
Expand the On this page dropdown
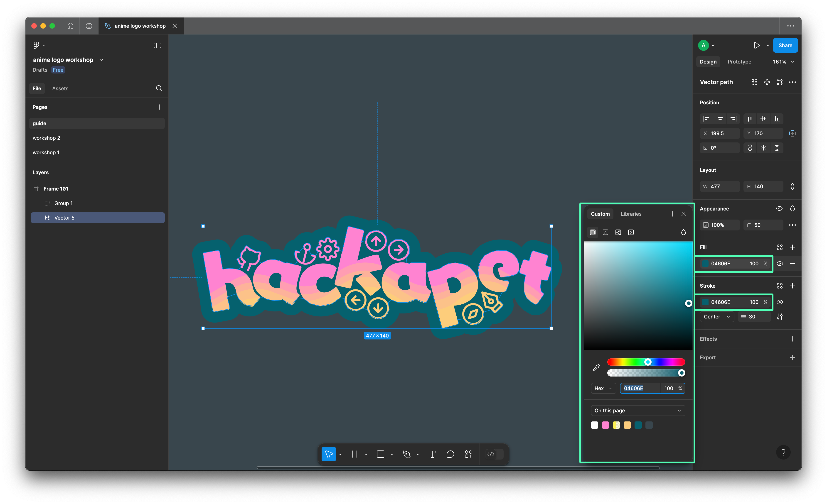[637, 410]
